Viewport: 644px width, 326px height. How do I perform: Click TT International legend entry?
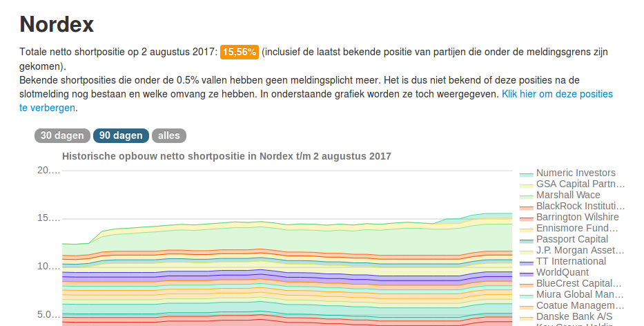coord(571,262)
